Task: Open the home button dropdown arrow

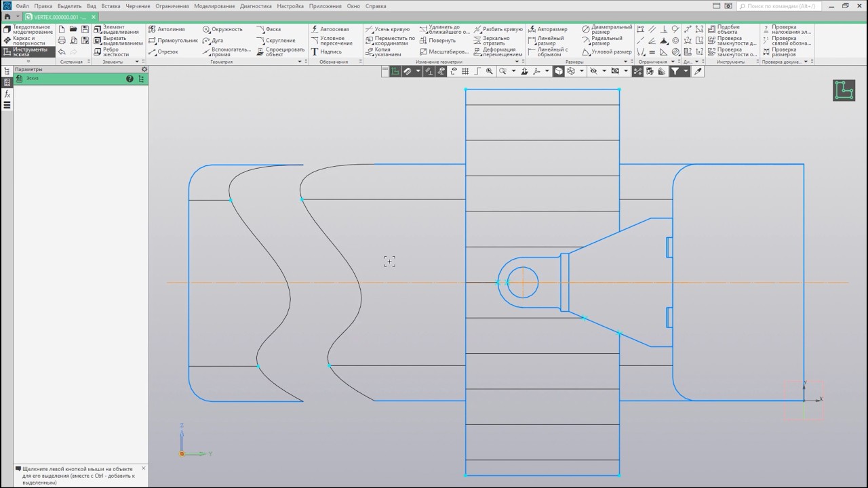Action: point(18,16)
